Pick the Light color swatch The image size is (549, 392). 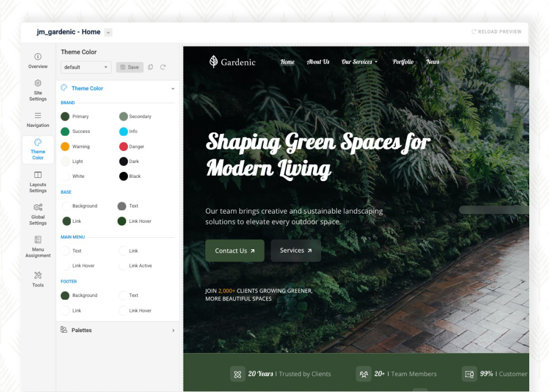pos(65,161)
